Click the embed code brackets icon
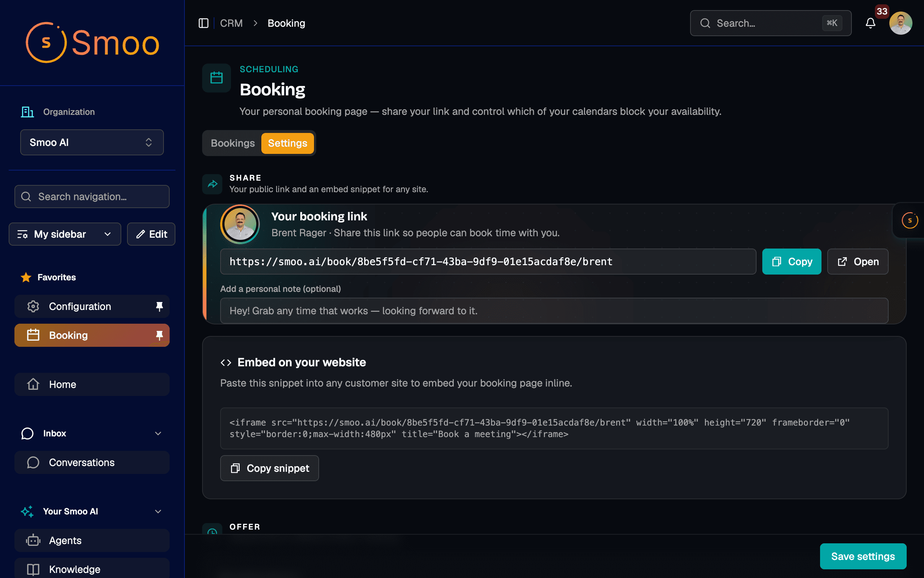The height and width of the screenshot is (578, 924). 226,362
